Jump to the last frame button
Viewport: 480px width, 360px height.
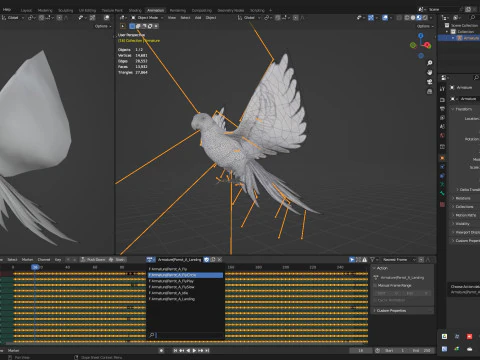point(207,350)
